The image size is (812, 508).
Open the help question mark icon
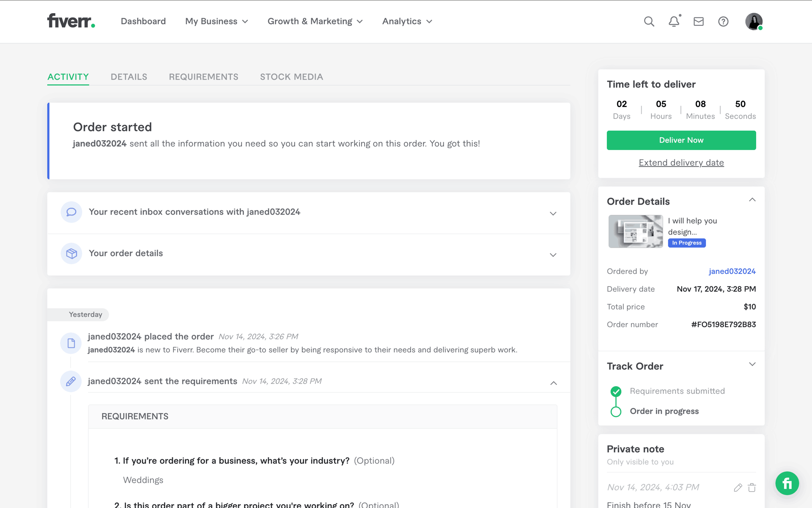(x=723, y=22)
